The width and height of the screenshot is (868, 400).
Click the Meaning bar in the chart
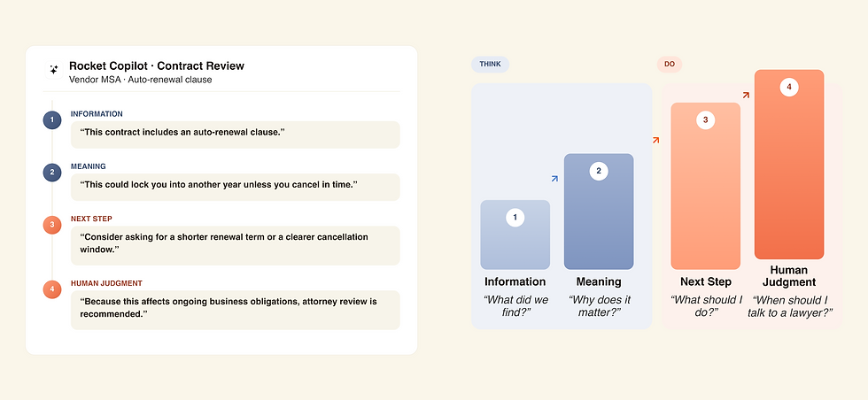[x=599, y=212]
